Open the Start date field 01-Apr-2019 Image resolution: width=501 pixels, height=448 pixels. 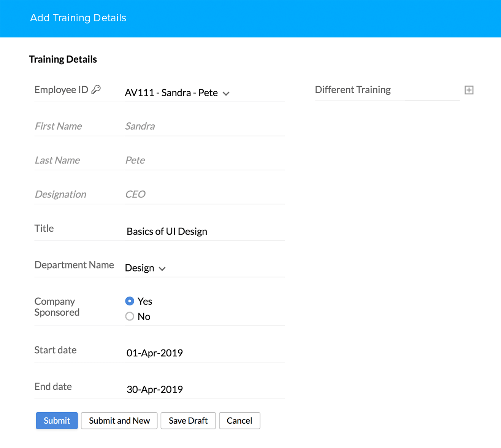pos(204,353)
